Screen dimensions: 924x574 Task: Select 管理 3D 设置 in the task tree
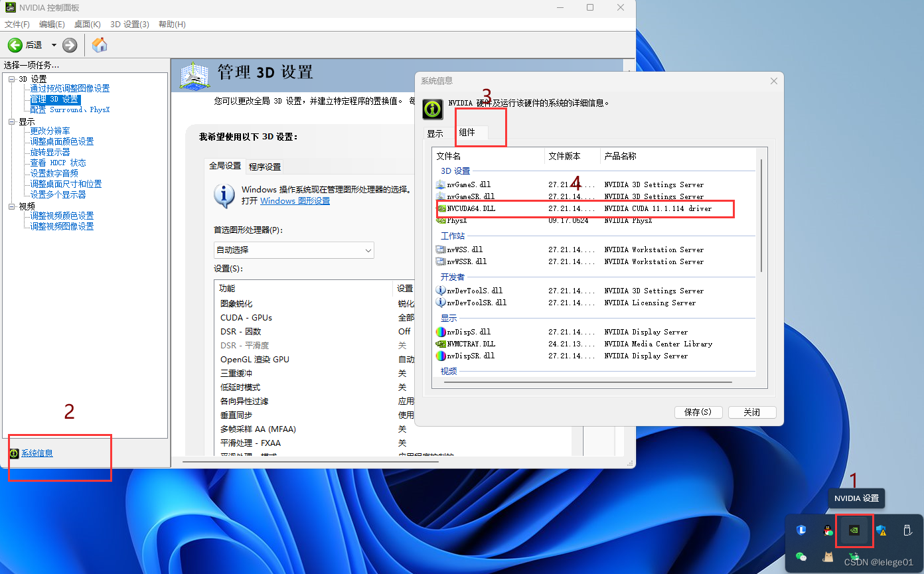55,100
